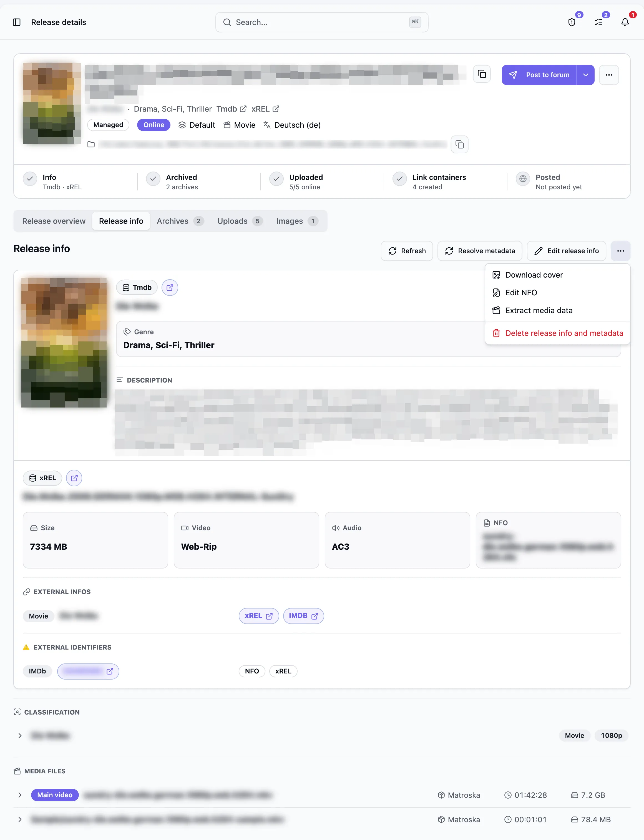Close the release info more menu
This screenshot has height=840, width=644.
[x=621, y=251]
